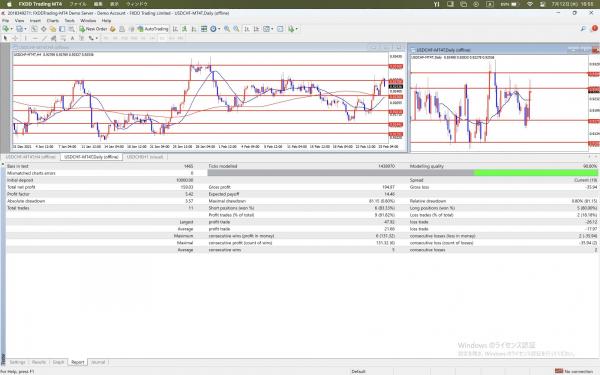
Task: Open the MetaEditor icon
Action: (112, 29)
